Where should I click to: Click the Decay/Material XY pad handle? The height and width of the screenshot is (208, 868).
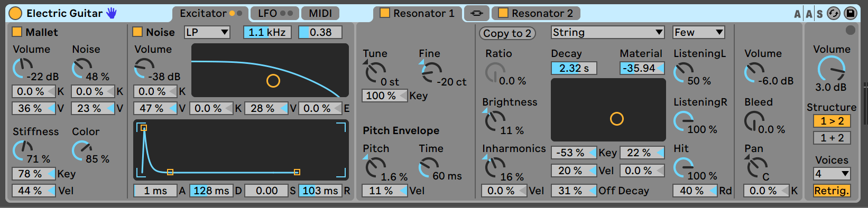tap(617, 119)
